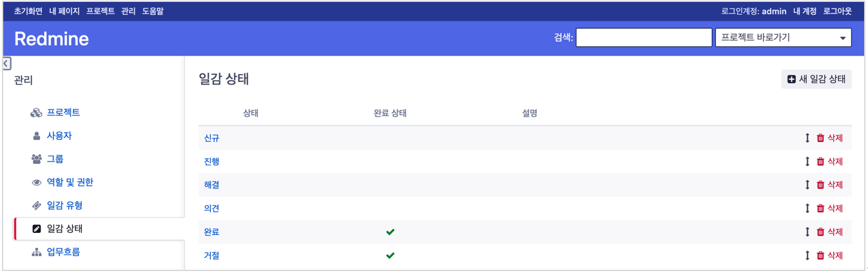The image size is (868, 273).
Task: Open the 의견 status link
Action: click(212, 208)
